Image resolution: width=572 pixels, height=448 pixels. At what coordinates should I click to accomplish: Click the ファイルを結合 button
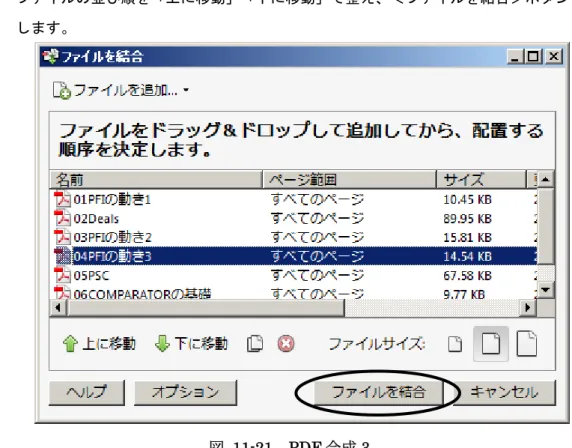379,393
